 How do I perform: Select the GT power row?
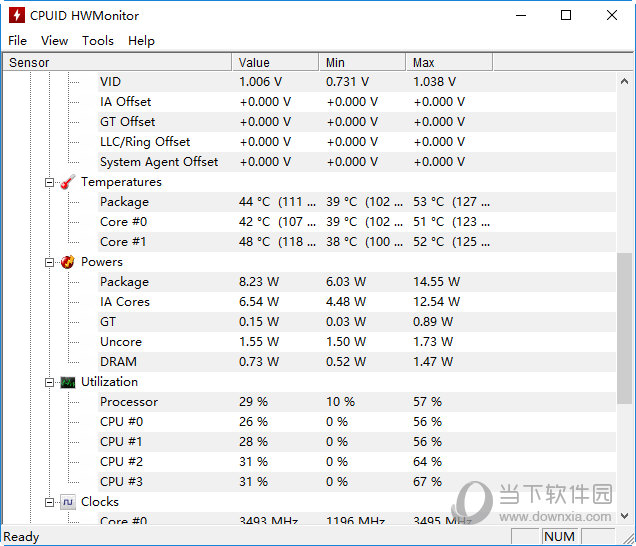(x=357, y=322)
